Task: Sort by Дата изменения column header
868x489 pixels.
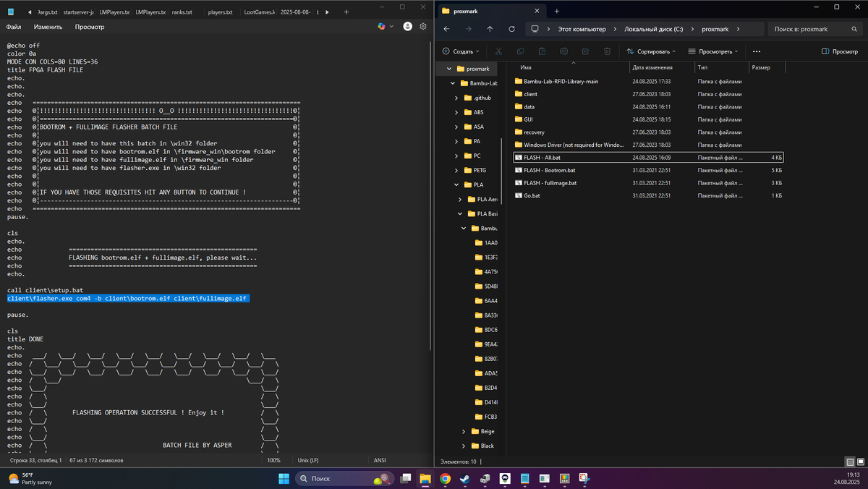Action: pyautogui.click(x=652, y=67)
